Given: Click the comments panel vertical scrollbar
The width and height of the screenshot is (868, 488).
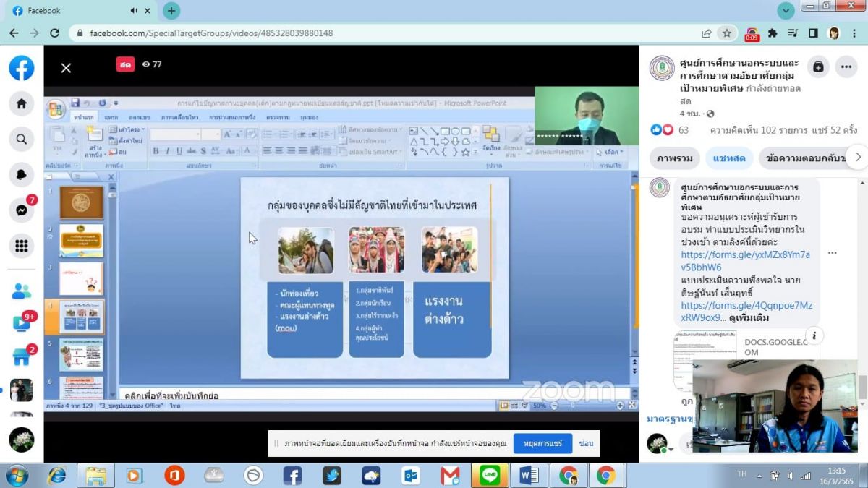Looking at the screenshot, I should pos(861,386).
